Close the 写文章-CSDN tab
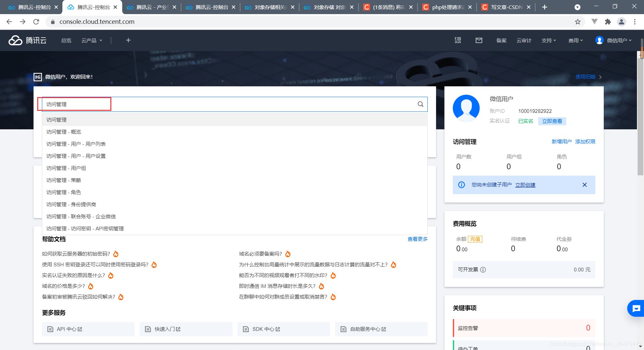The width and height of the screenshot is (644, 350). (529, 7)
